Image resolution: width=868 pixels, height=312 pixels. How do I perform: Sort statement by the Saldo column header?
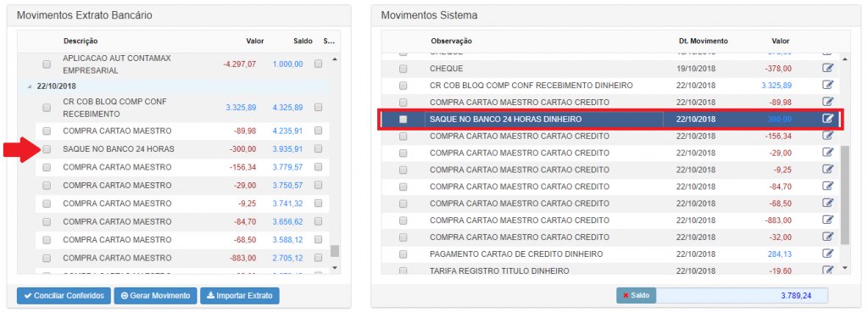(303, 41)
